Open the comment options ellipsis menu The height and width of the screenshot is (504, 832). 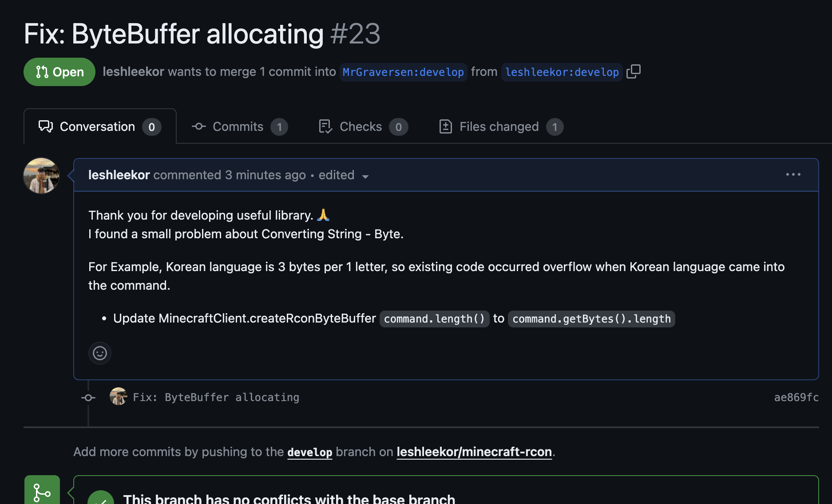[793, 175]
